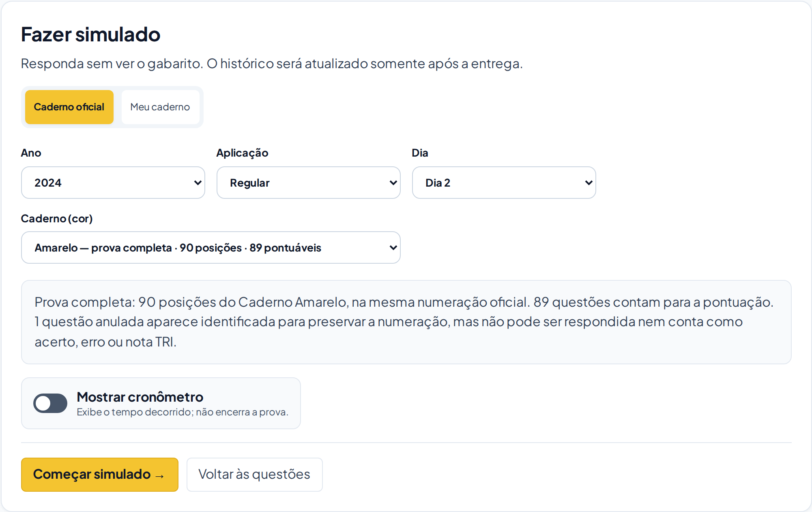Viewport: 812px width, 512px height.
Task: Click the Começar simulado button
Action: pyautogui.click(x=100, y=475)
